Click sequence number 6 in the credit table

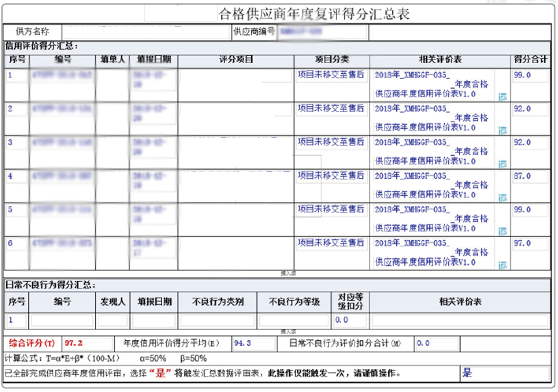click(x=10, y=243)
